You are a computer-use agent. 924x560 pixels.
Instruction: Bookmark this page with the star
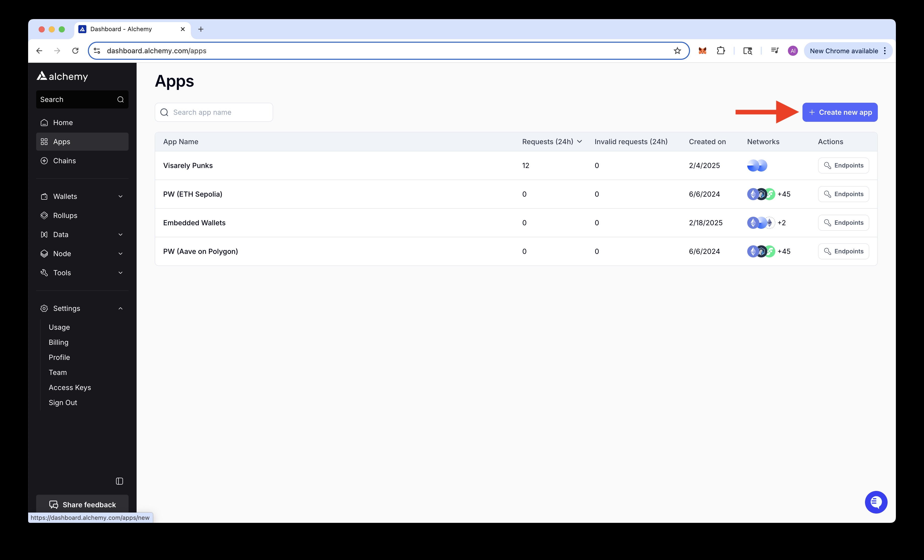[x=677, y=51]
